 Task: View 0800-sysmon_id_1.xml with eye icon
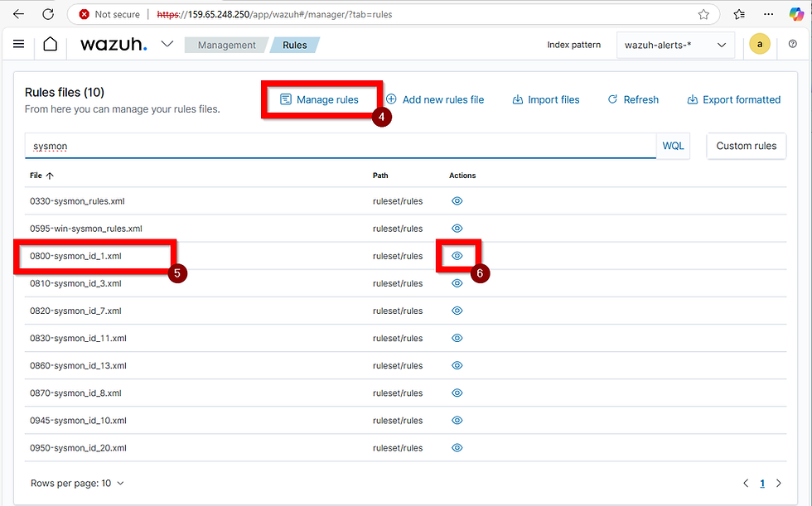pyautogui.click(x=457, y=256)
